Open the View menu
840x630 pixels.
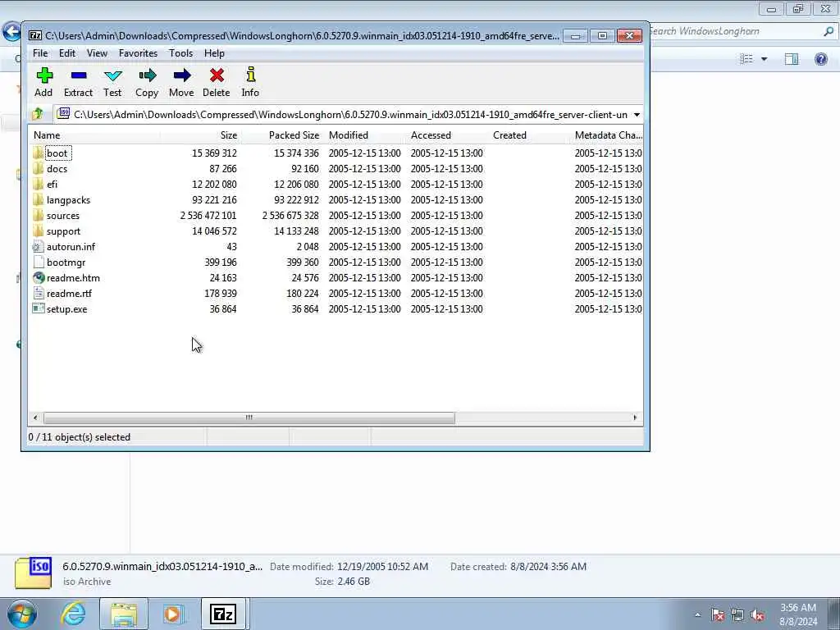[x=97, y=53]
